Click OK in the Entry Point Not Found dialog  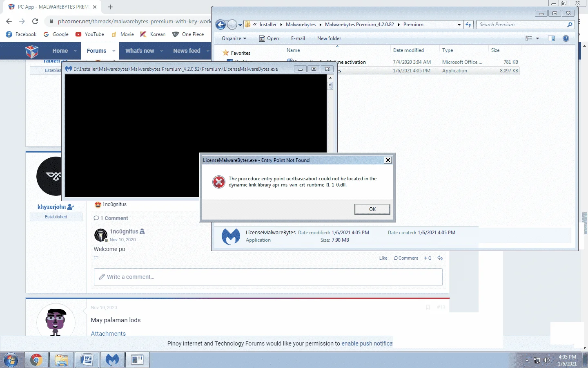point(372,209)
